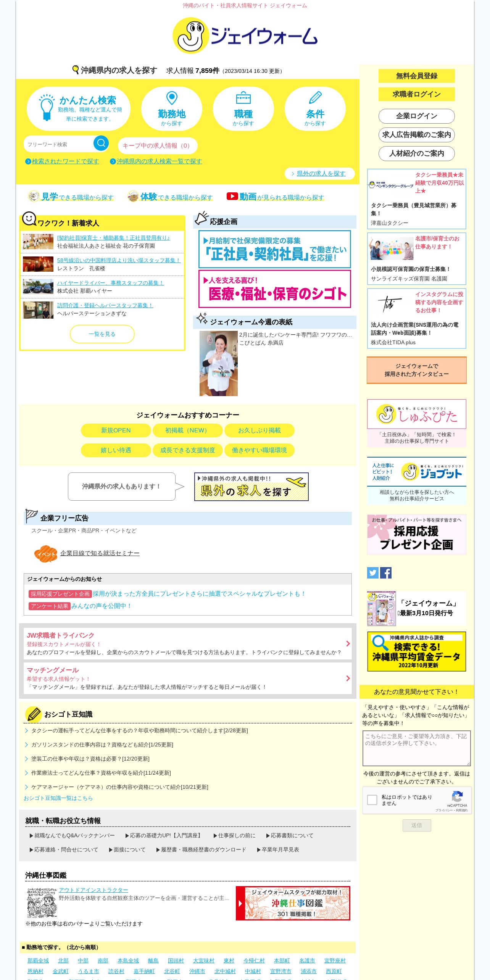Open ジェイウォームで採用された方インタビュー banner
490x980 pixels.
(417, 370)
